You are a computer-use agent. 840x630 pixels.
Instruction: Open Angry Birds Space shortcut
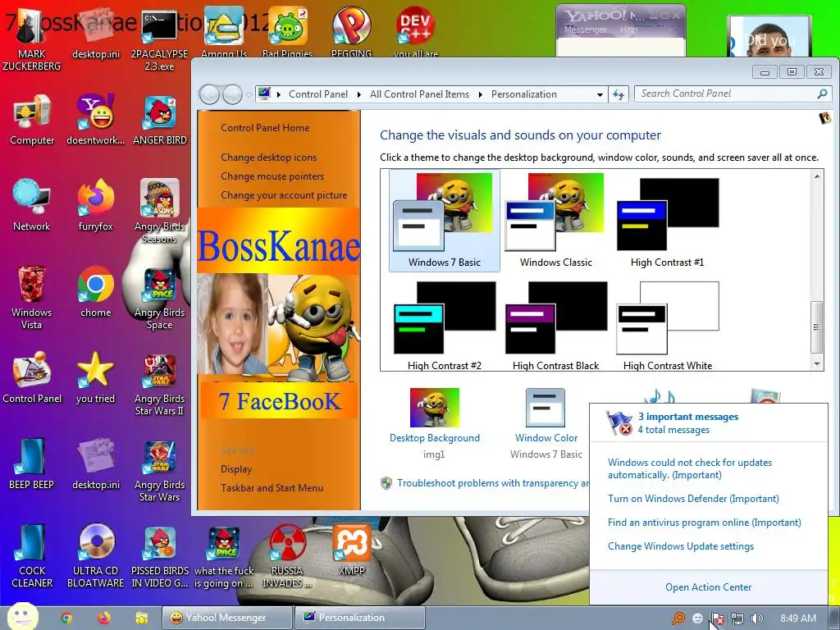tap(160, 297)
